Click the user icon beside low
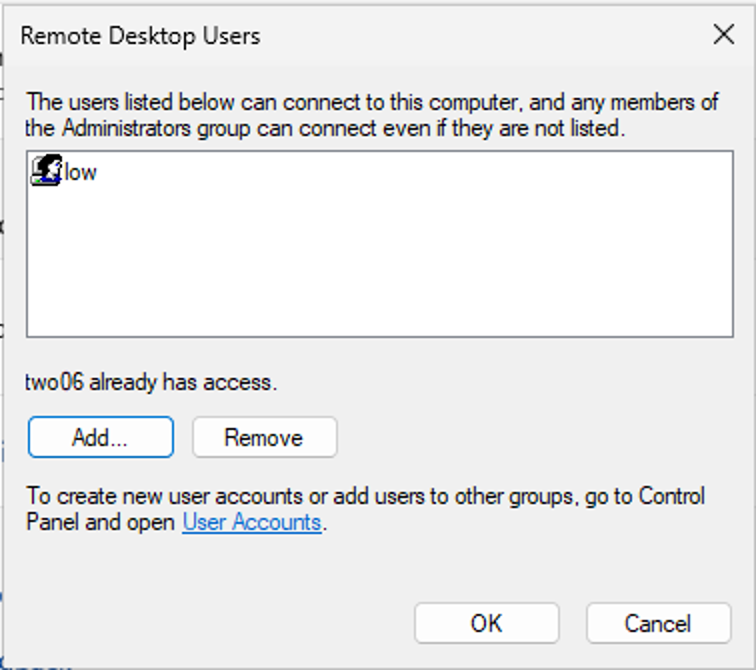Viewport: 756px width, 670px height. [46, 170]
